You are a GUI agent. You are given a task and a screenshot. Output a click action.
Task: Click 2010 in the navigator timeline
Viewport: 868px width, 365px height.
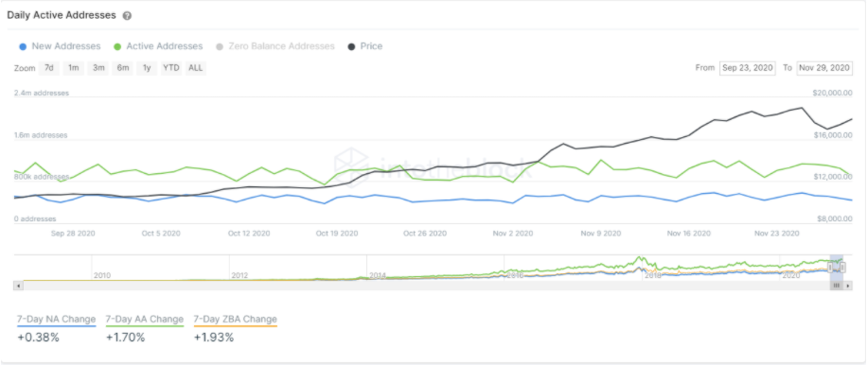coord(102,275)
